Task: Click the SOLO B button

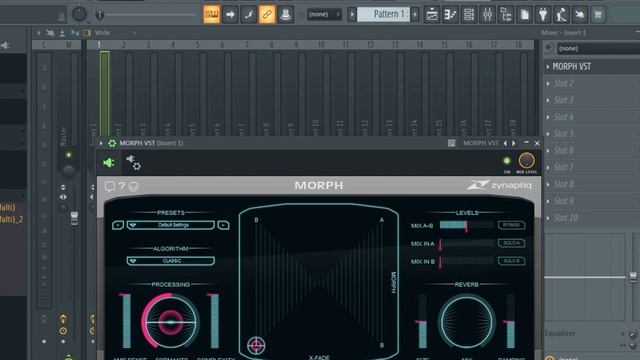Action: [511, 261]
